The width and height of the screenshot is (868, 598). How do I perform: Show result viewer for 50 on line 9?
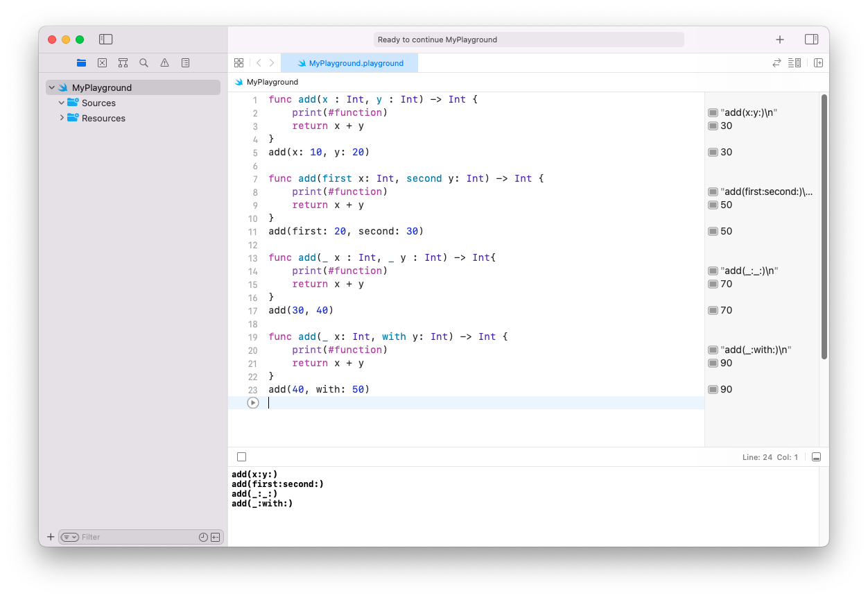click(713, 205)
